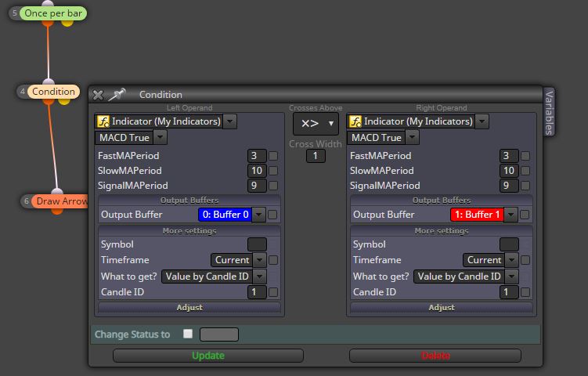588x376 pixels.
Task: Click the left Adjust section button
Action: [189, 307]
